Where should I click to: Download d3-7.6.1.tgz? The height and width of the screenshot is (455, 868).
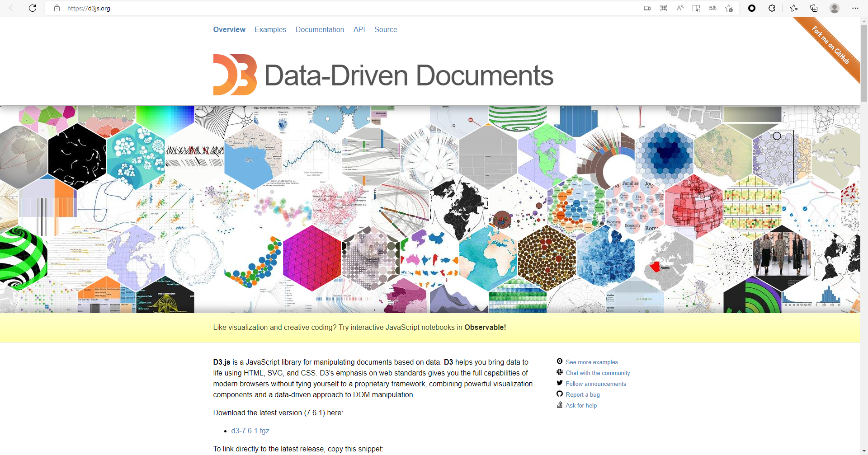tap(250, 431)
